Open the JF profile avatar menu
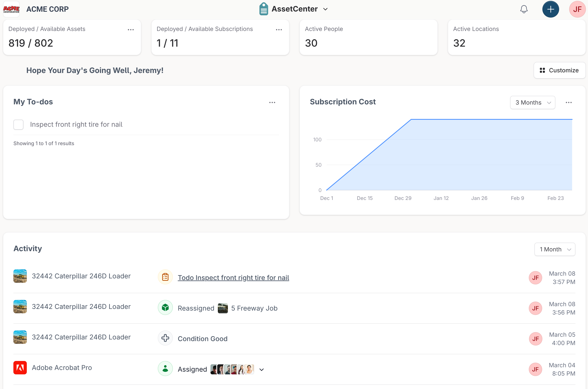 [x=577, y=9]
